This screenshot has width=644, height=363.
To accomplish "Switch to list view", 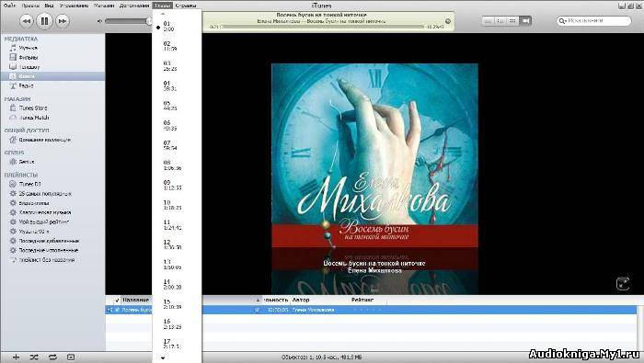I will click(488, 20).
